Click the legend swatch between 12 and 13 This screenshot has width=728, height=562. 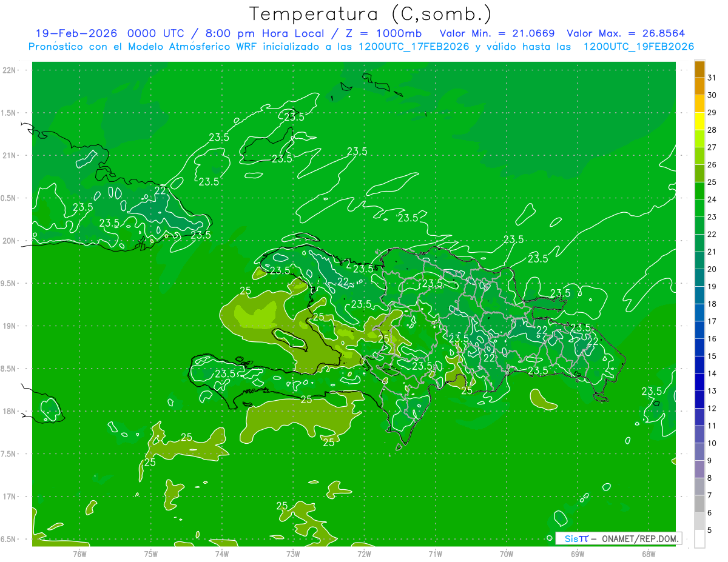tap(699, 400)
